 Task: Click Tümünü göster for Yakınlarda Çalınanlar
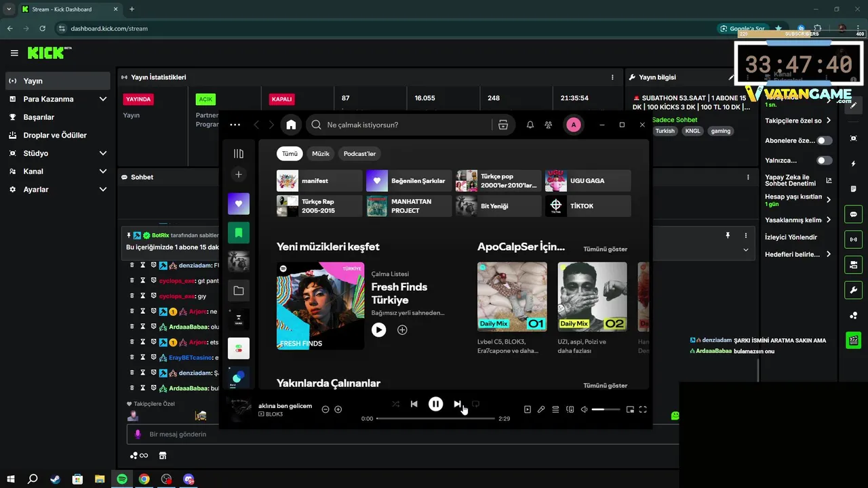point(606,386)
